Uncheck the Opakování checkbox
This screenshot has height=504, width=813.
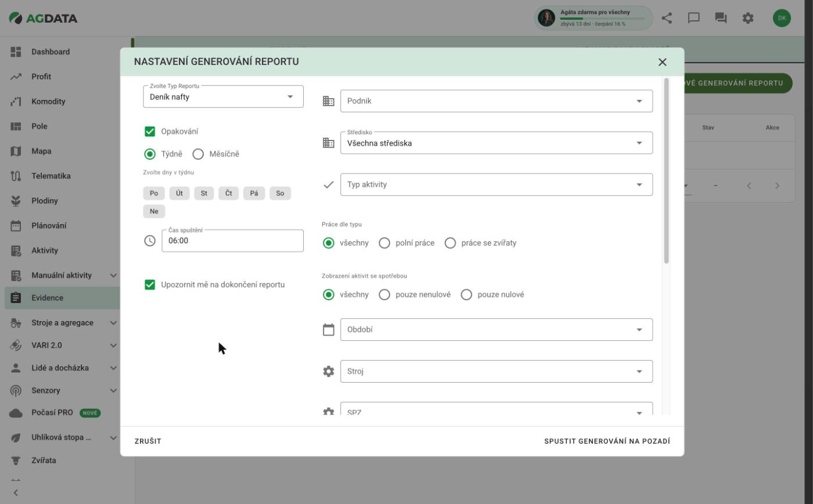[150, 132]
